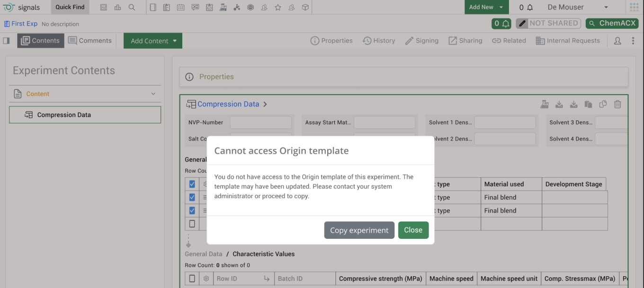Open the nine-dot apps grid icon
644x288 pixels.
[x=634, y=7]
